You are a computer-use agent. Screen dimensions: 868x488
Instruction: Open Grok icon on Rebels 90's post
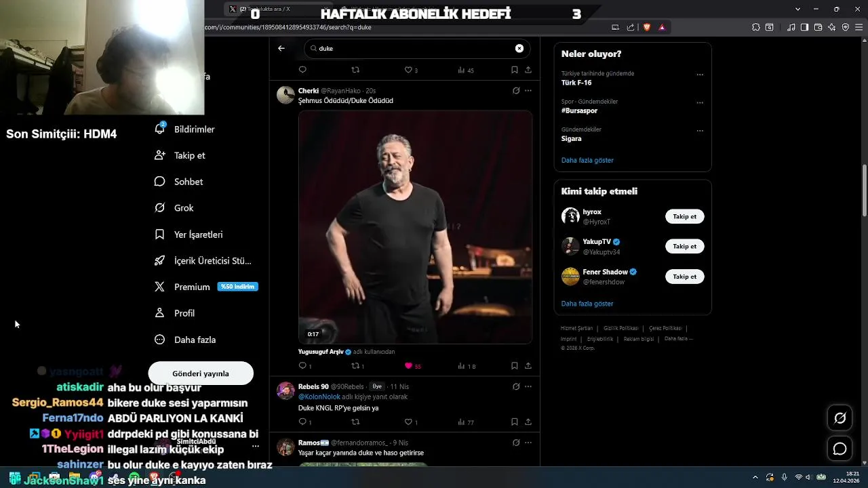(516, 386)
